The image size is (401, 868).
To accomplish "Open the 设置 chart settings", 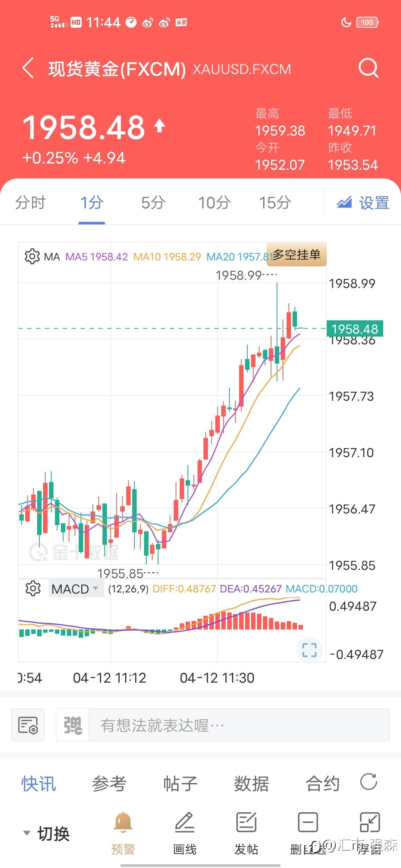I will click(363, 203).
